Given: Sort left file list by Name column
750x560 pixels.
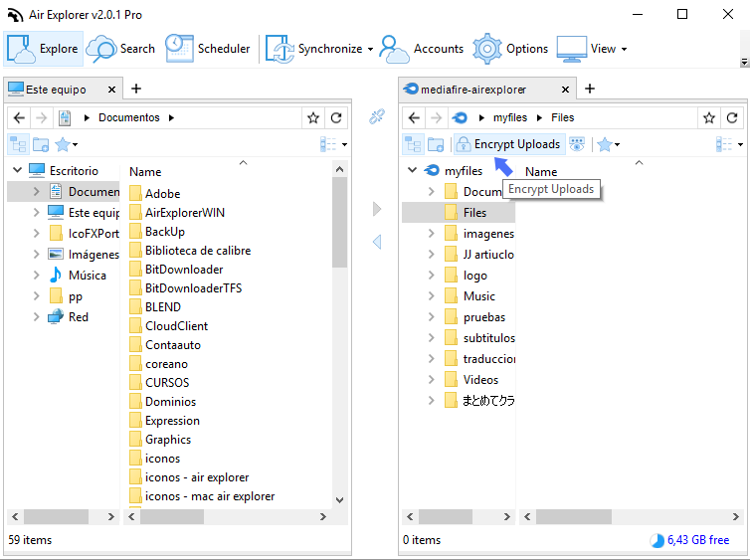Looking at the screenshot, I should pyautogui.click(x=145, y=172).
